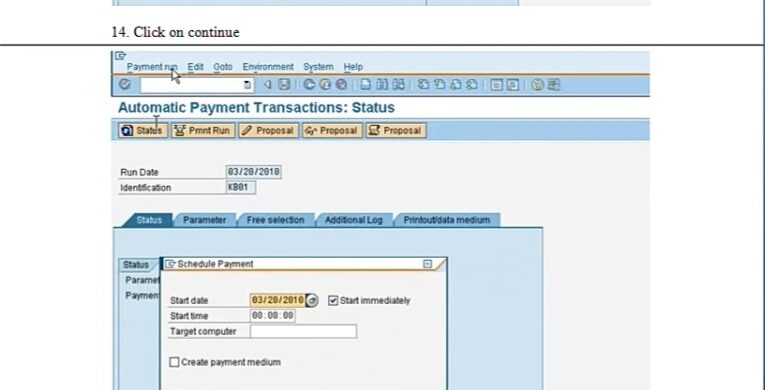The width and height of the screenshot is (765, 390).
Task: Open the Help menu
Action: (x=353, y=67)
